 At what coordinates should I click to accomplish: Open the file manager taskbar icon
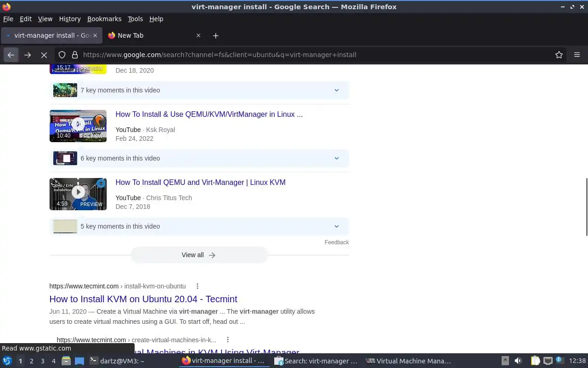[66, 361]
